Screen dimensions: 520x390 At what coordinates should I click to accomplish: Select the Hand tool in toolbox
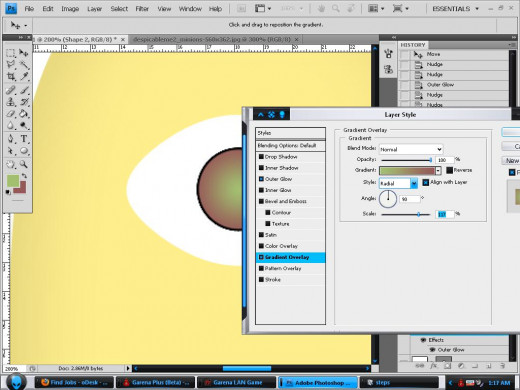pyautogui.click(x=11, y=164)
